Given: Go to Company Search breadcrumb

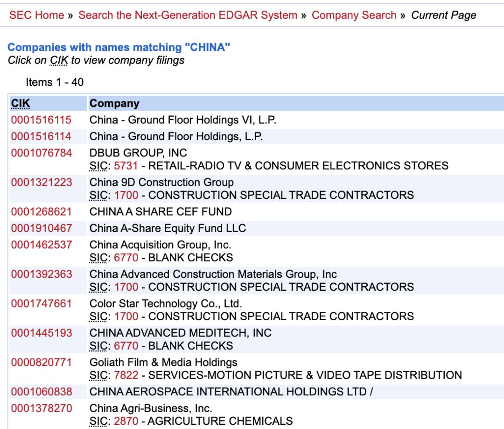Looking at the screenshot, I should point(354,15).
